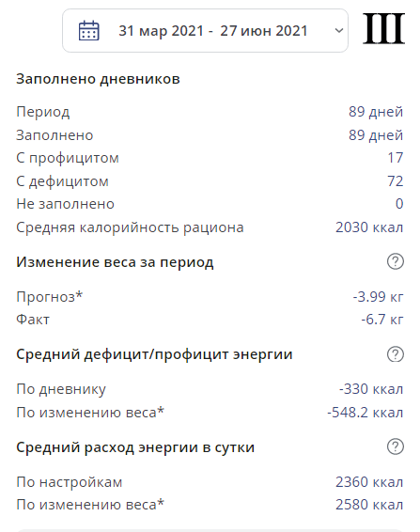Click the -548.2 ккал weight change value

point(366,413)
